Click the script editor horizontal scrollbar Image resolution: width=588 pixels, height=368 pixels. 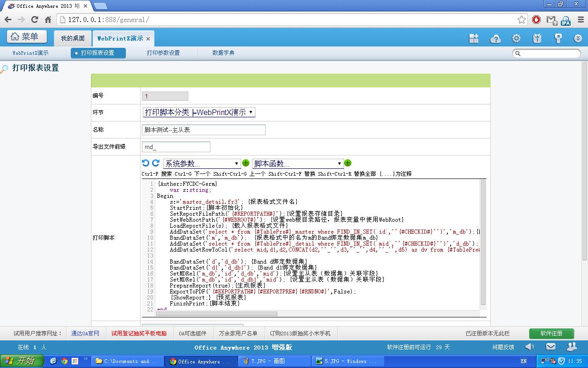(x=216, y=314)
